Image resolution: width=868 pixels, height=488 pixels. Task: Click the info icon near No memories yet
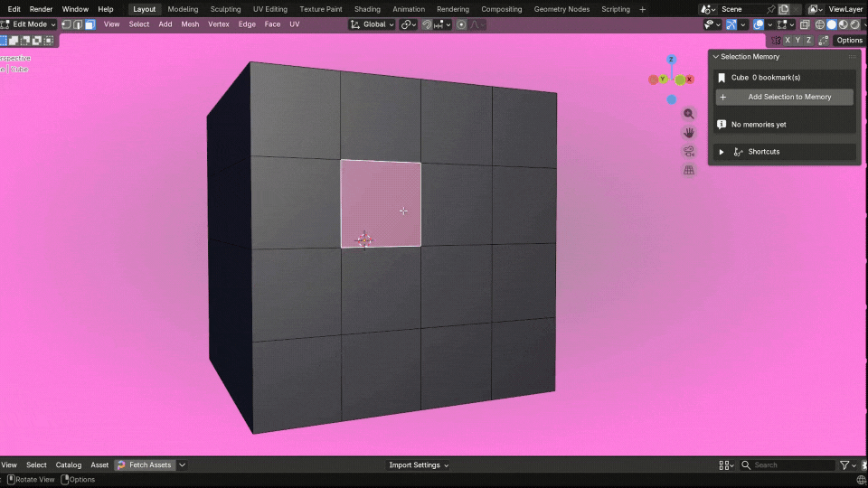point(722,125)
